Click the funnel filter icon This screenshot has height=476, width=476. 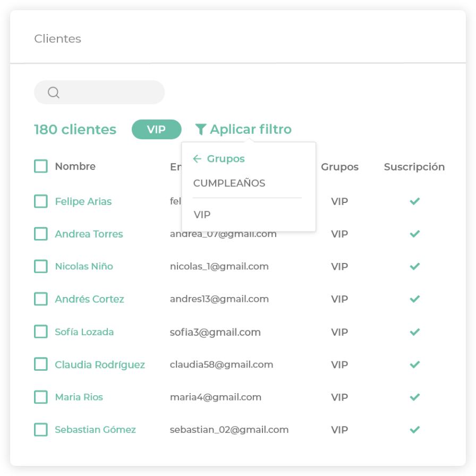[200, 129]
